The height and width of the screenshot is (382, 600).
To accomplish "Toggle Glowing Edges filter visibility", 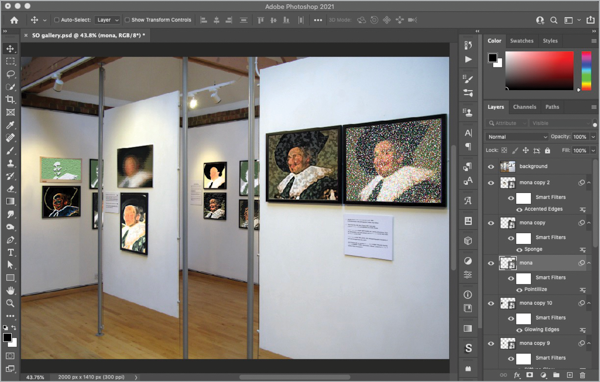I will coord(519,330).
